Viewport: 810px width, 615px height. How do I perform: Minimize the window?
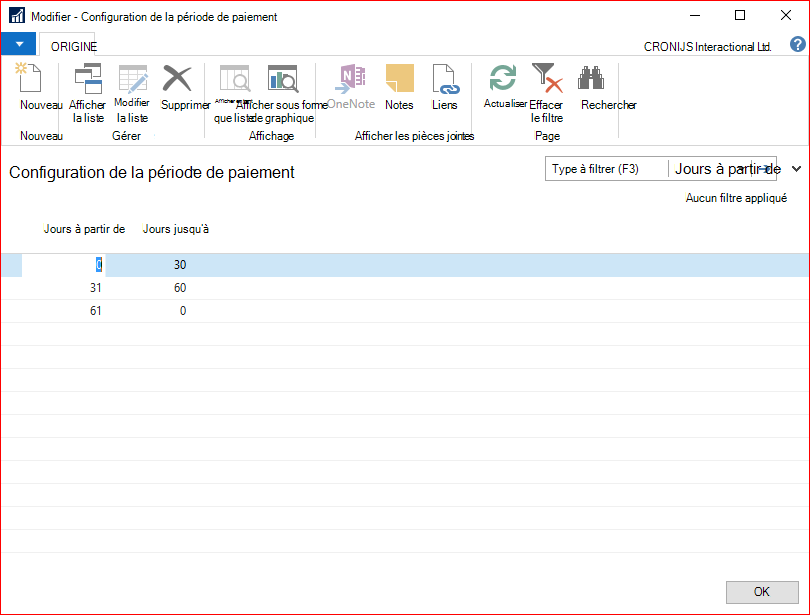[x=695, y=15]
